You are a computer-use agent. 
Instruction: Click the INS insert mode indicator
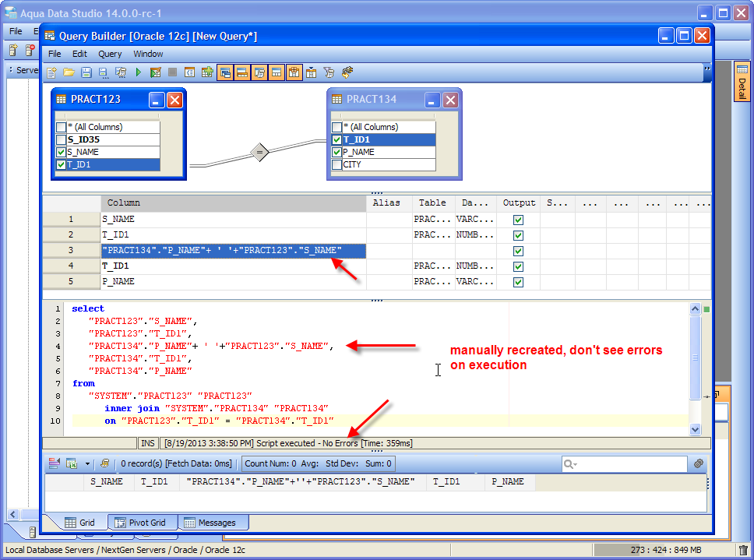click(x=148, y=443)
